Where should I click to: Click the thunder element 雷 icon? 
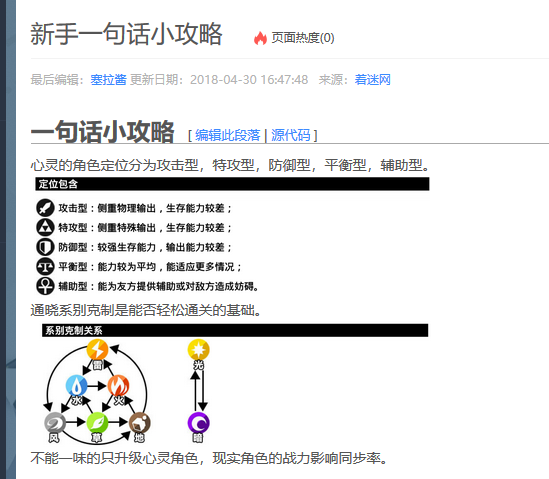[97, 349]
